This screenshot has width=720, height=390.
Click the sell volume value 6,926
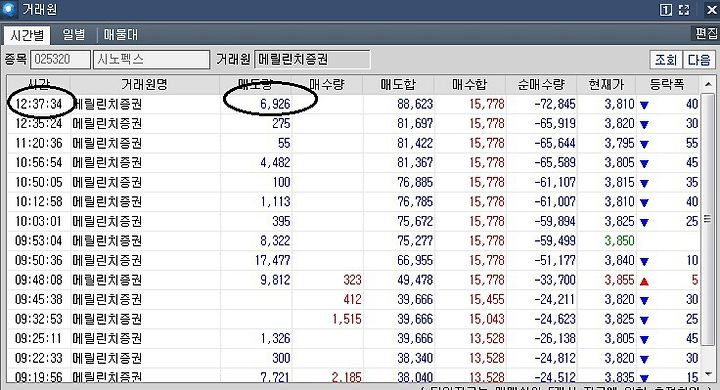tap(275, 104)
